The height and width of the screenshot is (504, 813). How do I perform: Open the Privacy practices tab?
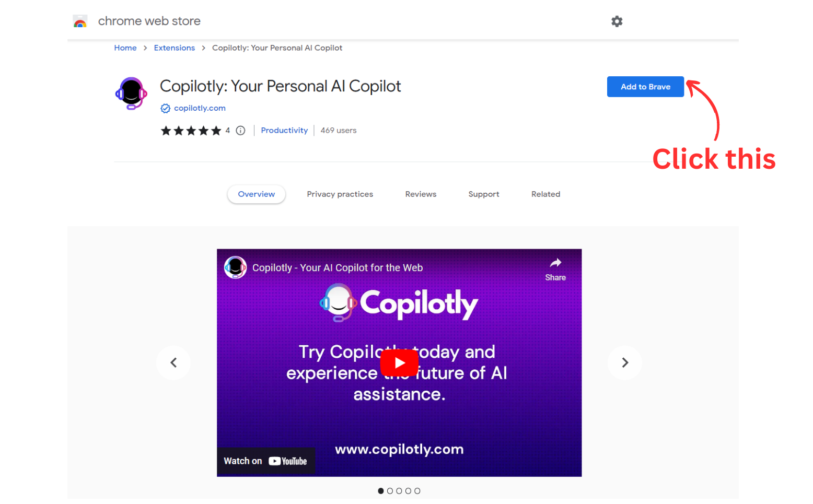(x=340, y=194)
